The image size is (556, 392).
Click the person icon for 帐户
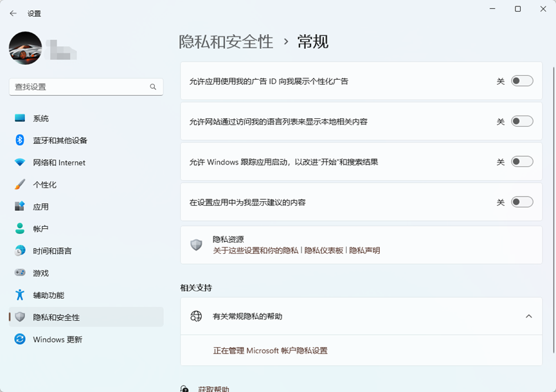[20, 229]
